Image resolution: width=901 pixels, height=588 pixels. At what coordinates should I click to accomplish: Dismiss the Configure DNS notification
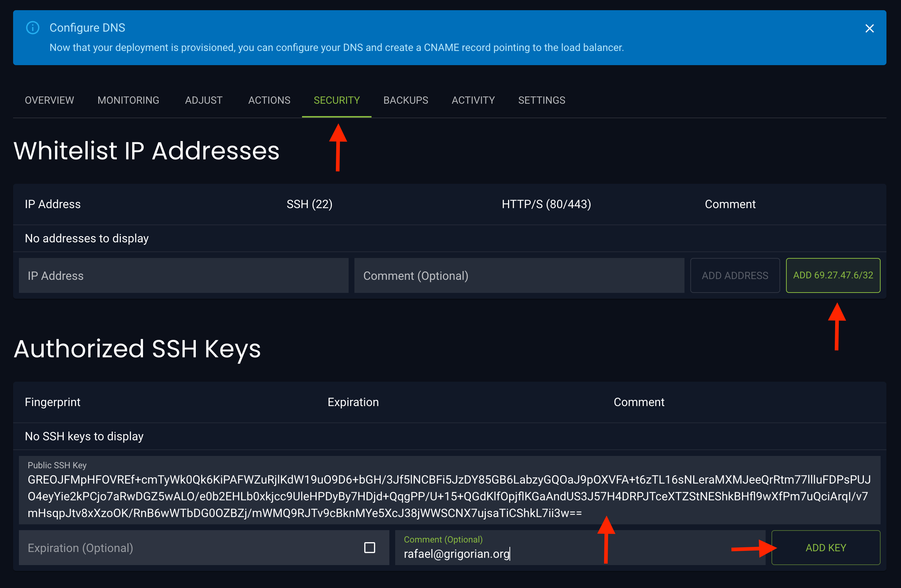(870, 28)
